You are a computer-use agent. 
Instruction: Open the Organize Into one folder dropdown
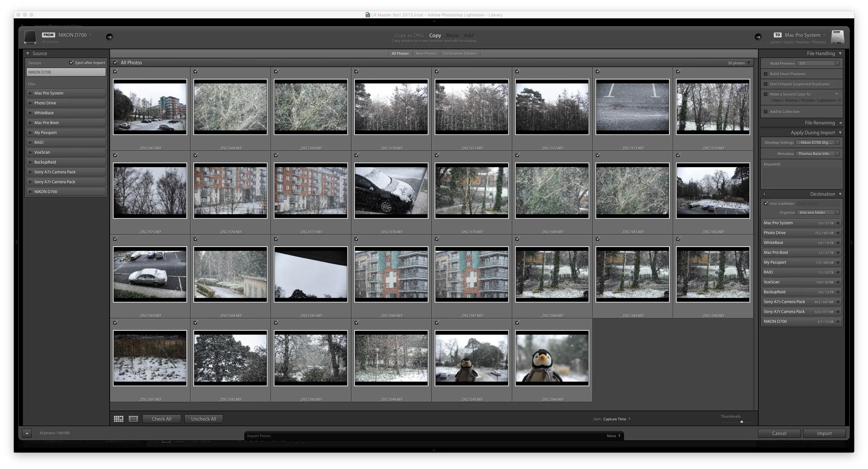(818, 212)
